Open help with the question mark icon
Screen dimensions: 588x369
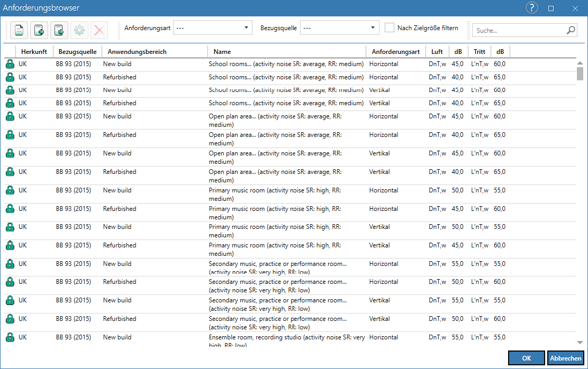531,8
